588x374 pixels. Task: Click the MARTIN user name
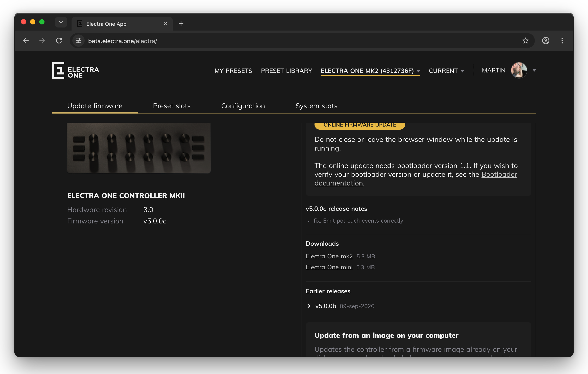(x=494, y=70)
